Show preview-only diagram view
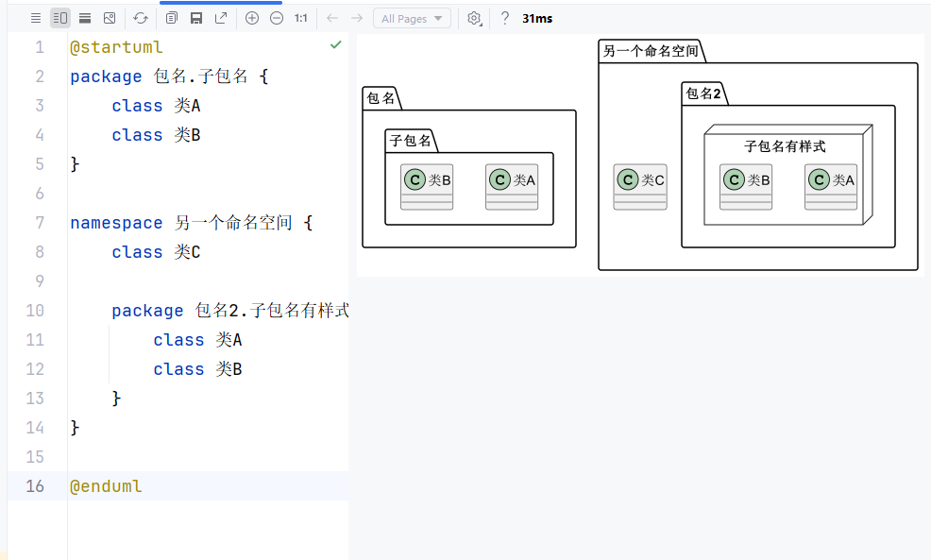 [110, 18]
